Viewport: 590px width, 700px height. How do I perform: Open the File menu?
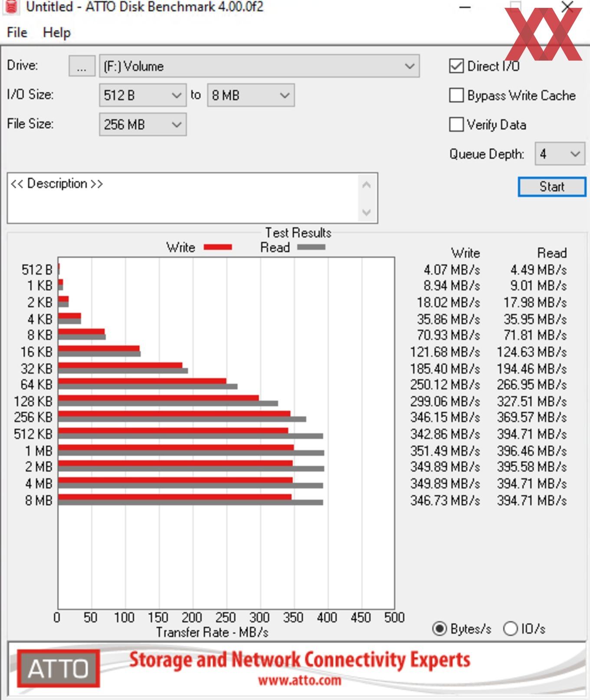(x=17, y=33)
